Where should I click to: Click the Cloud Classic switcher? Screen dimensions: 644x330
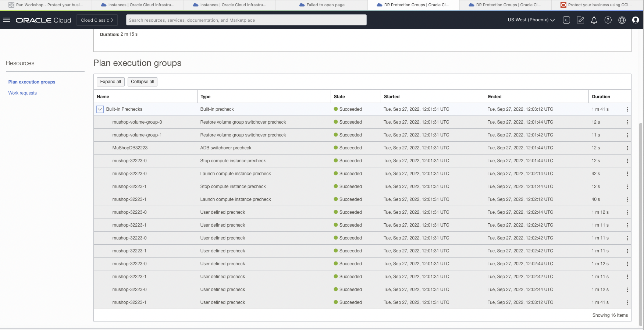[x=97, y=20]
